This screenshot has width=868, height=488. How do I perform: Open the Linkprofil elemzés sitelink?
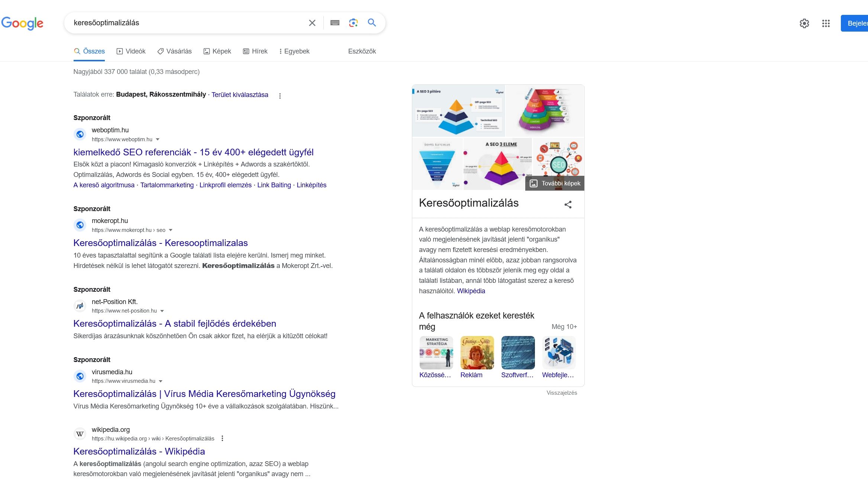225,185
